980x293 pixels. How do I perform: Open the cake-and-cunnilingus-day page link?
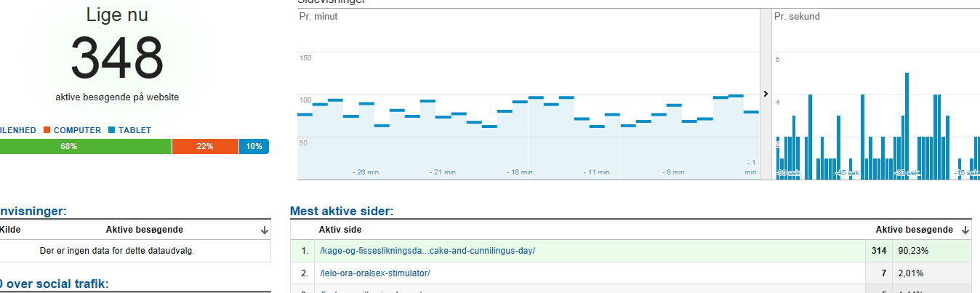427,251
